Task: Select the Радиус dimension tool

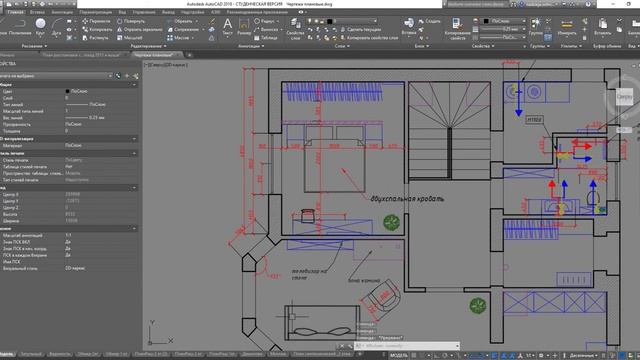Action: tap(264, 21)
